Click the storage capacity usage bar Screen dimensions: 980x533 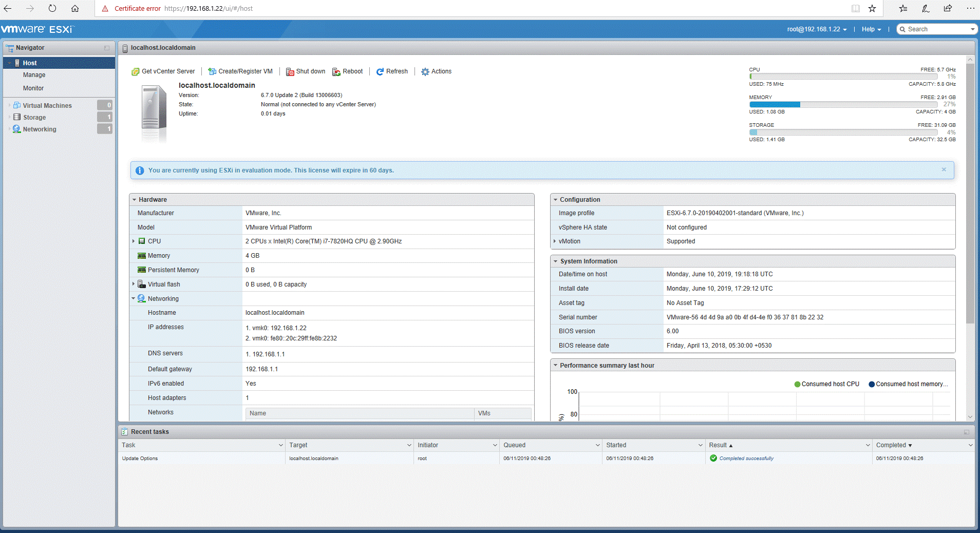click(842, 132)
